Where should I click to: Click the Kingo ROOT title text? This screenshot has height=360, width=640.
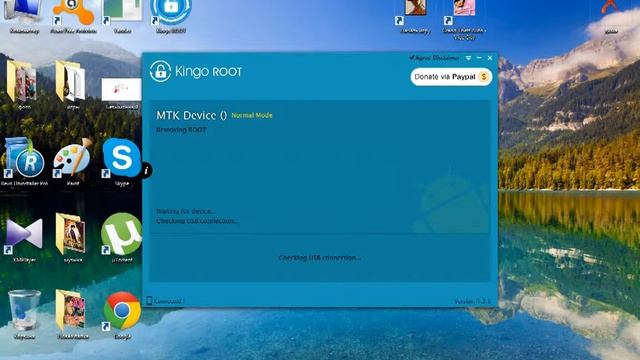point(208,72)
